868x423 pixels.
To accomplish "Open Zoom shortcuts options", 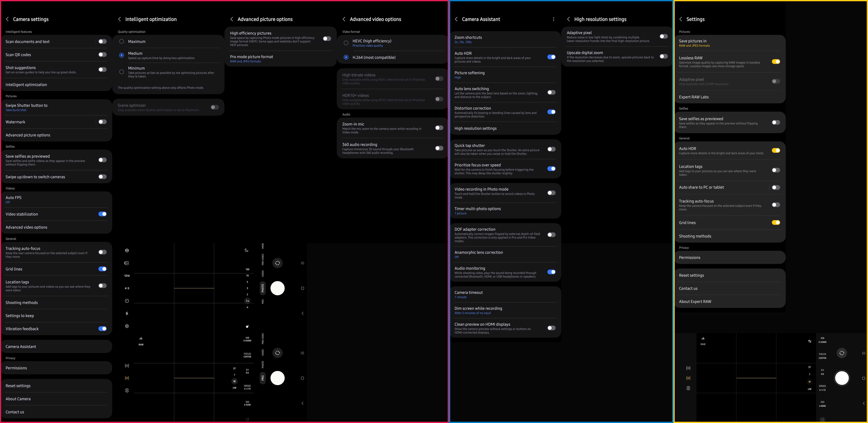I will (505, 39).
